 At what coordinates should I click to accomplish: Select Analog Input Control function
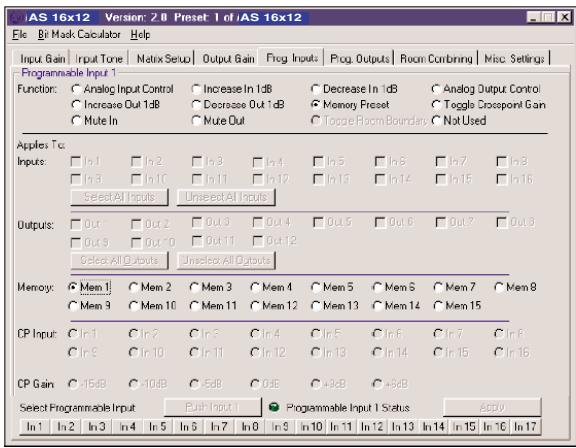pyautogui.click(x=122, y=89)
